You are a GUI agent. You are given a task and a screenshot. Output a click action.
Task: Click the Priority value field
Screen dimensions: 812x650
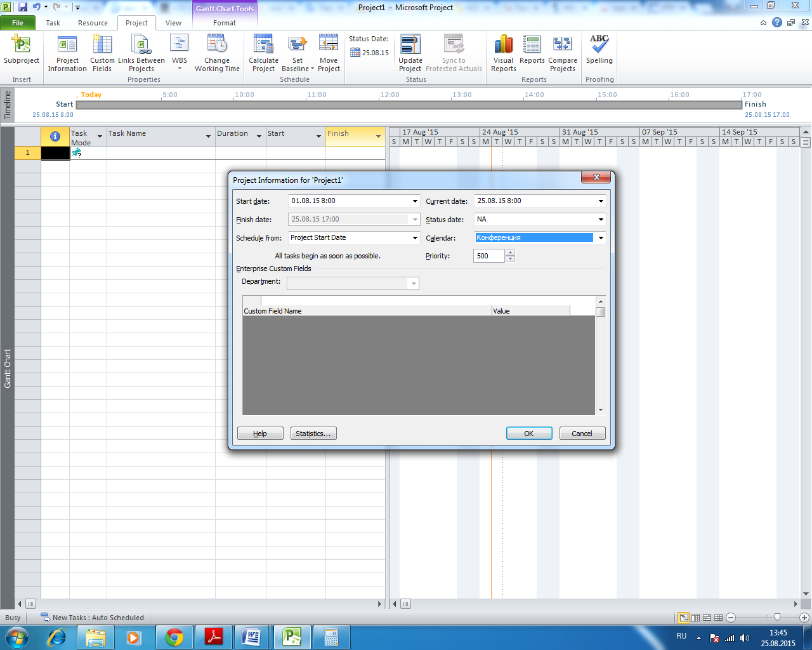click(x=489, y=256)
